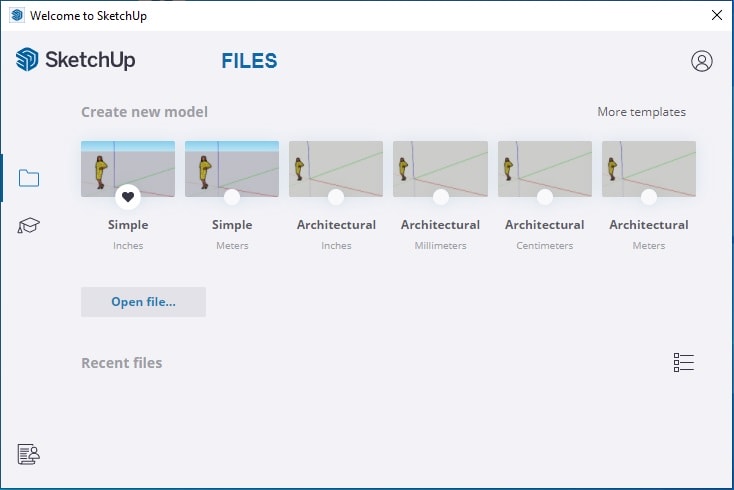Select the Simple Meters template thumbnail
Image resolution: width=734 pixels, height=490 pixels.
tap(232, 168)
